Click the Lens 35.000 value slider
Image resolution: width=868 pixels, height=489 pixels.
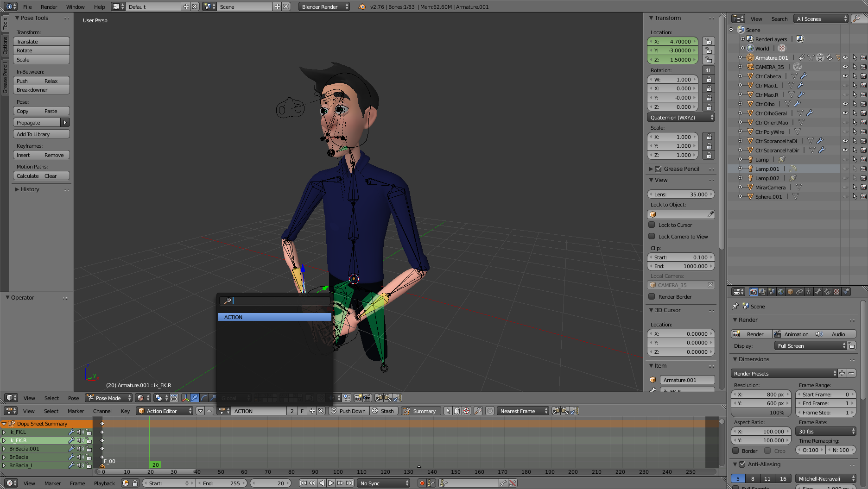(680, 194)
